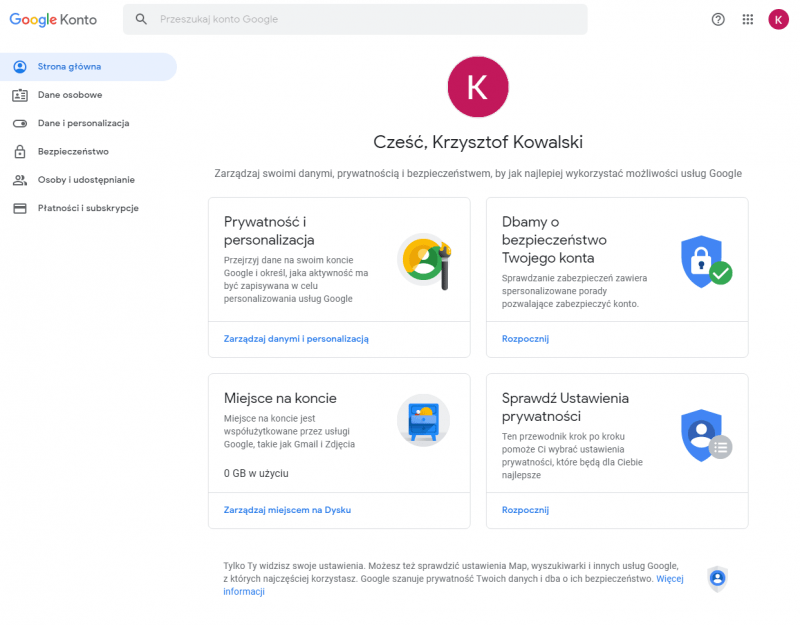Image resolution: width=800 pixels, height=625 pixels.
Task: Open the account avatar menu in the header
Action: tap(779, 19)
